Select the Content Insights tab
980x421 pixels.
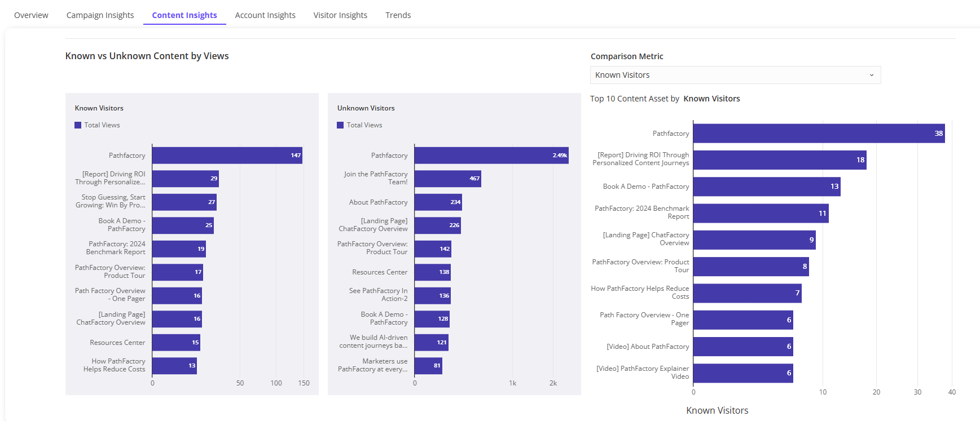point(184,15)
